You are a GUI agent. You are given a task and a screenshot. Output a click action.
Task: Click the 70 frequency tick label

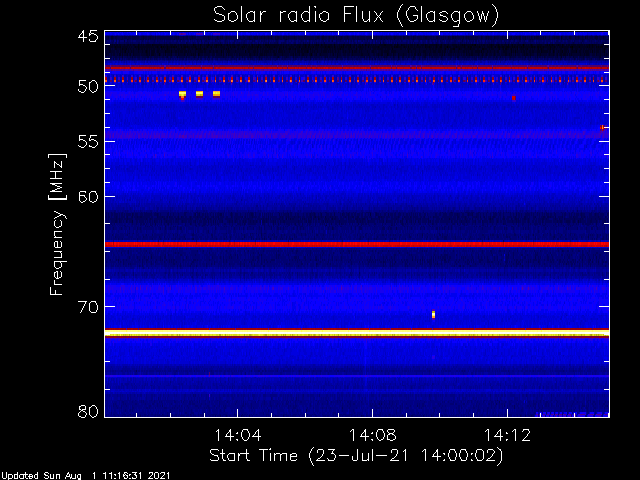[x=88, y=307]
